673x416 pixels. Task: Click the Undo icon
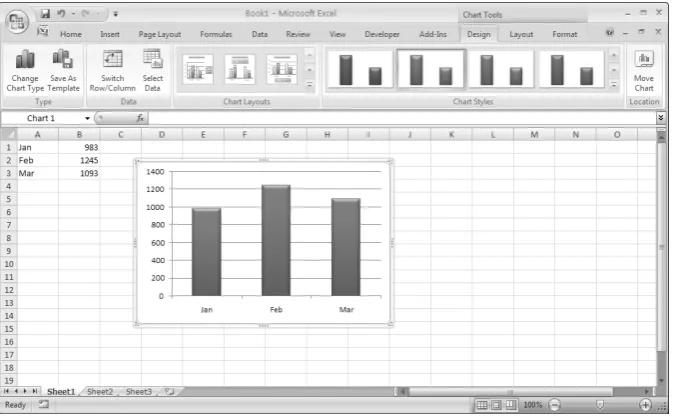[x=61, y=14]
